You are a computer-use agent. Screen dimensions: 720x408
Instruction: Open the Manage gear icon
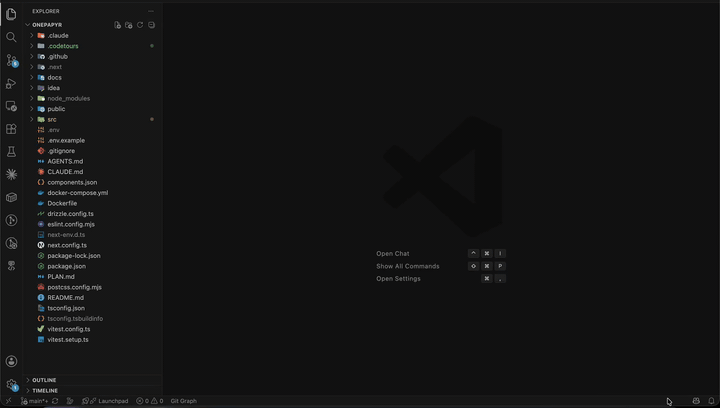[x=11, y=385]
